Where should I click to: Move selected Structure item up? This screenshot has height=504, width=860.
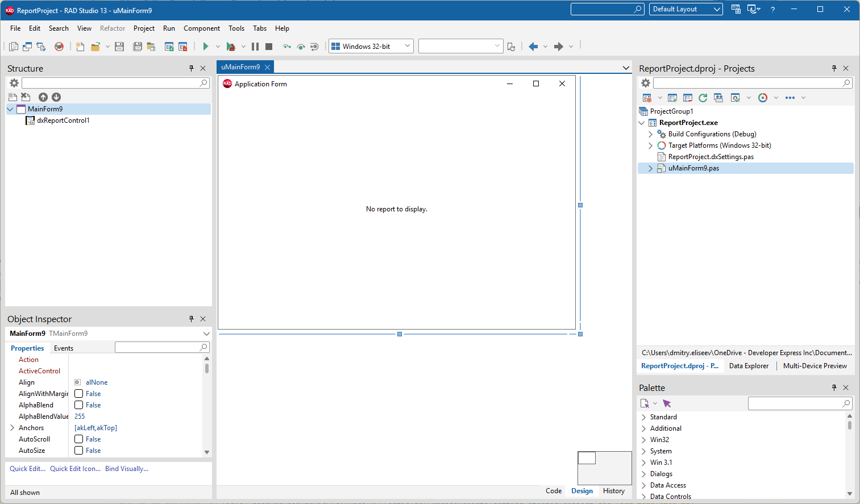tap(43, 97)
